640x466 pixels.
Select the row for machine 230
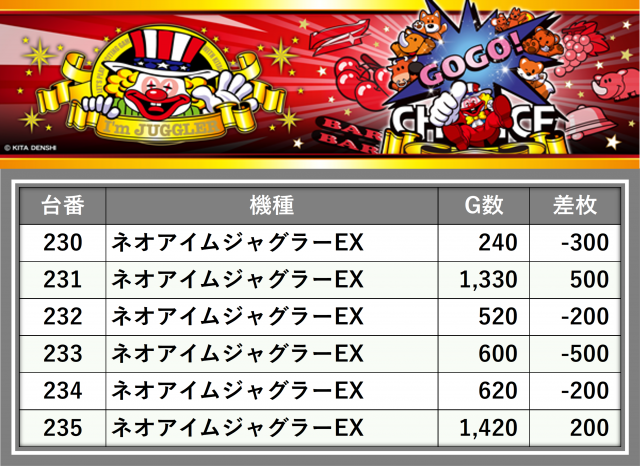(320, 243)
